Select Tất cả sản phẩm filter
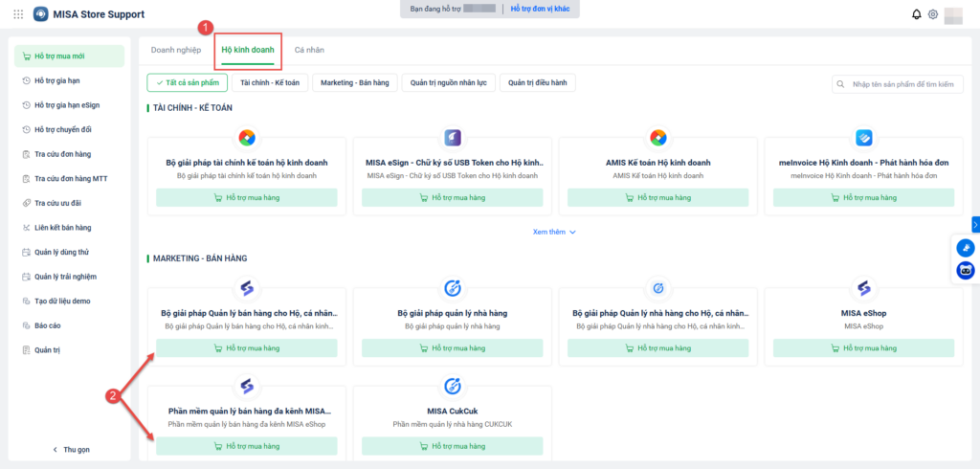 tap(188, 83)
